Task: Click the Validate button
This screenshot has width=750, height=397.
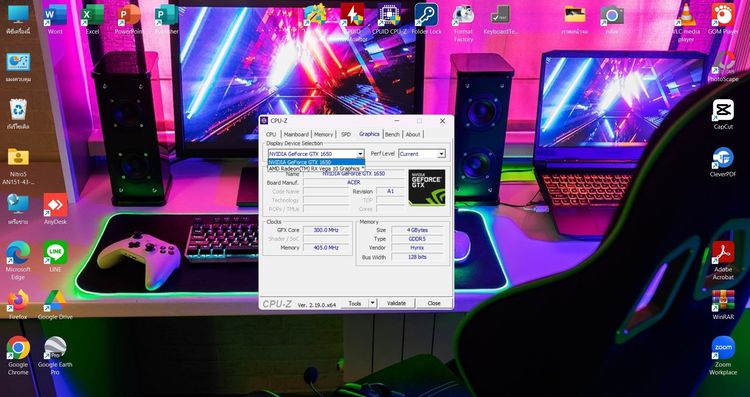Action: point(397,303)
